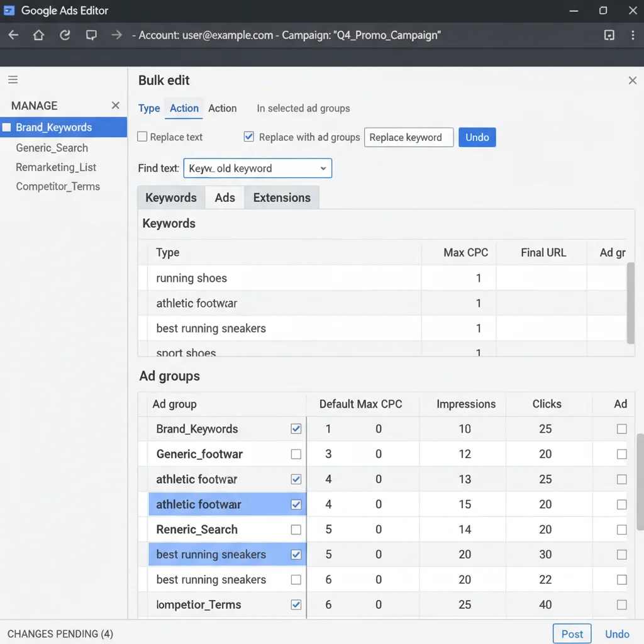Select Brand_Keywords in the sidebar
The width and height of the screenshot is (644, 644).
[64, 127]
